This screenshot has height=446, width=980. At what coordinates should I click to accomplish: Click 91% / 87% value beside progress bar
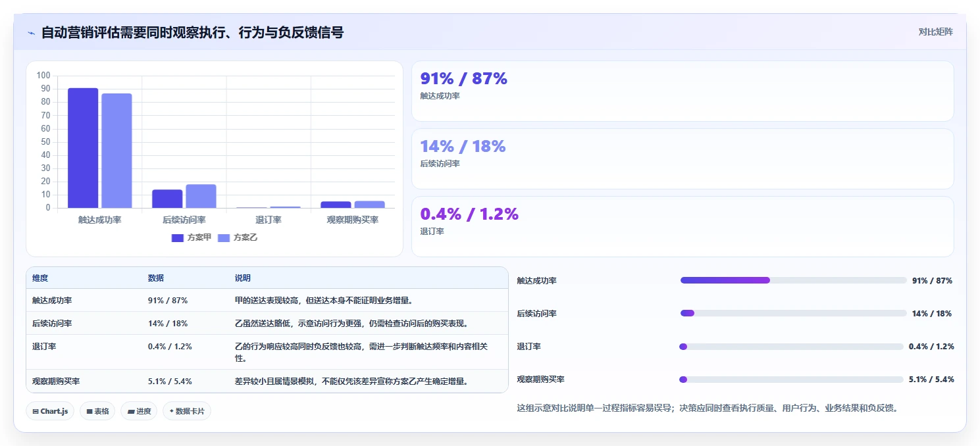[x=932, y=280]
